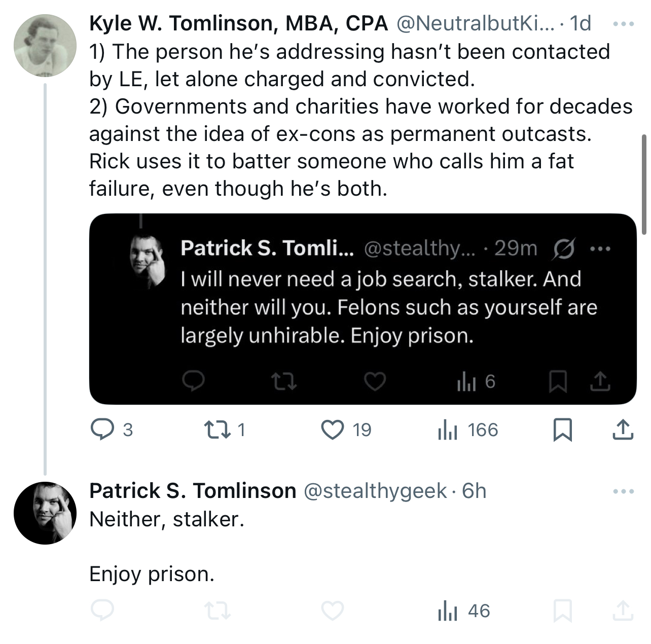Screen dimensions: 651x644
Task: Open the @stealthygeek handle link
Action: coord(375,491)
